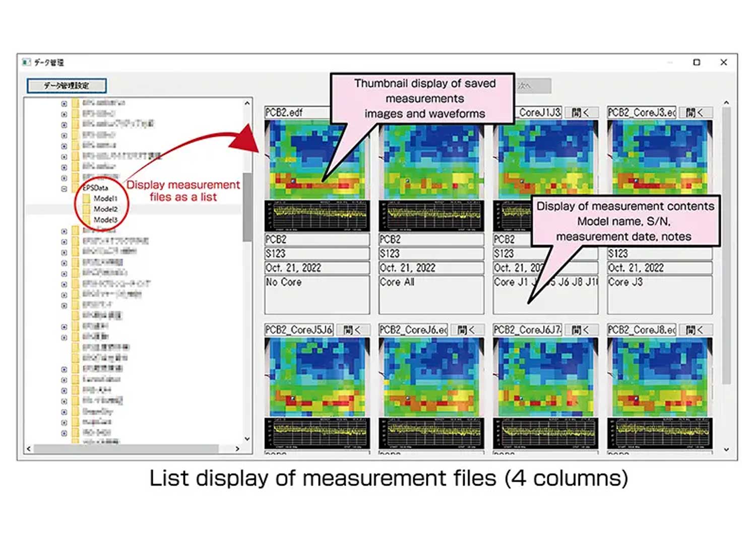
Task: Click the right arrow of the tree's horizontal scrollbar
Action: click(x=237, y=448)
